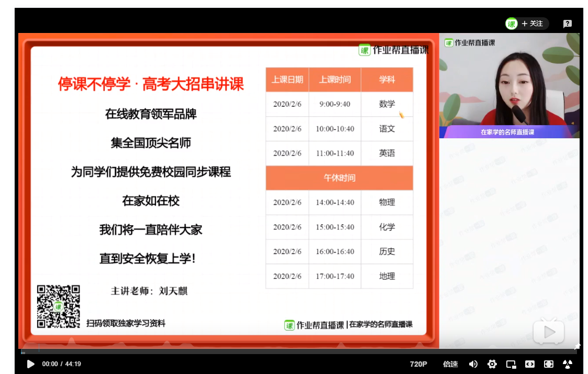
Task: Click the 主讲老师：刘天麒 text
Action: 149,291
